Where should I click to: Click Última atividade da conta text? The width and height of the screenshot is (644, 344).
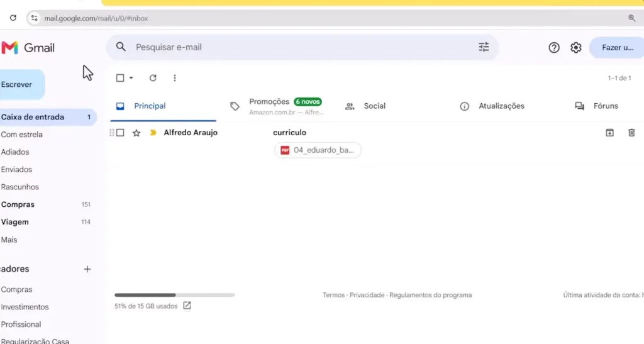click(603, 295)
